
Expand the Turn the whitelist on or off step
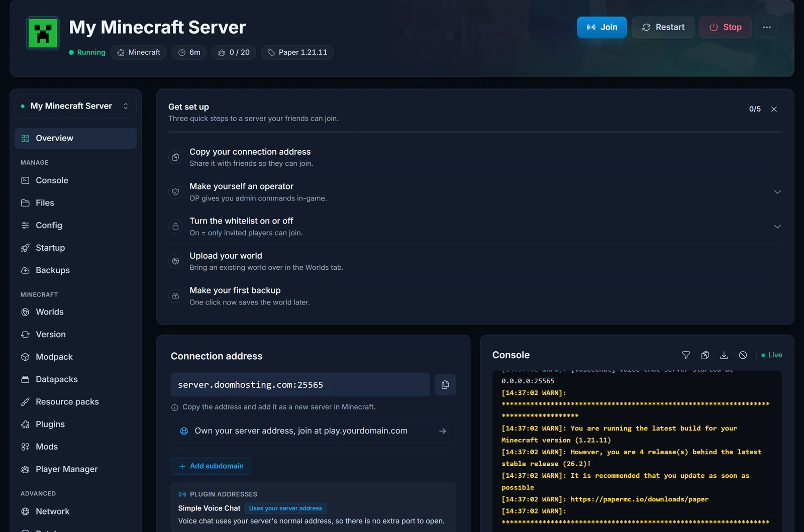coord(777,227)
